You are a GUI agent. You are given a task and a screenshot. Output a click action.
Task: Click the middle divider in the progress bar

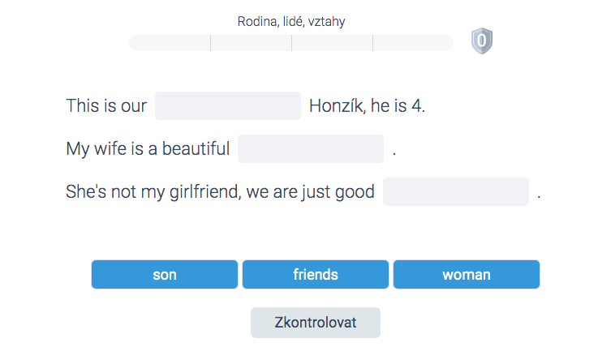(x=292, y=43)
